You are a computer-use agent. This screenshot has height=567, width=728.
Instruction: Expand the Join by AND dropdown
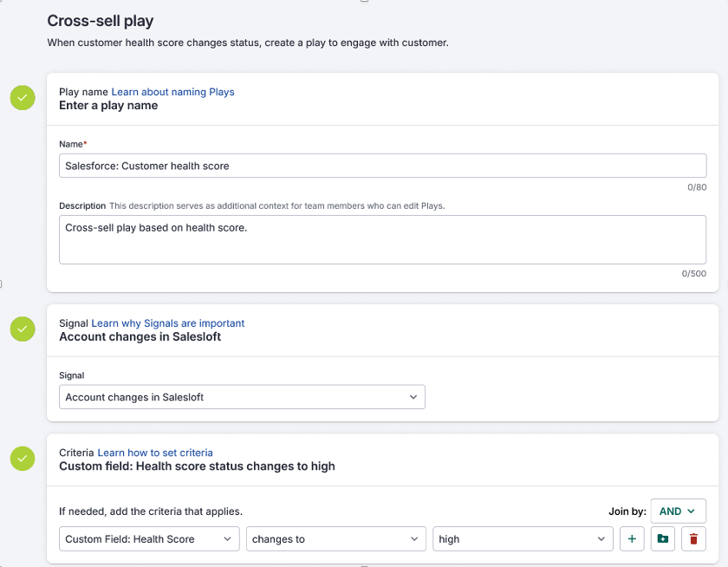pos(678,512)
